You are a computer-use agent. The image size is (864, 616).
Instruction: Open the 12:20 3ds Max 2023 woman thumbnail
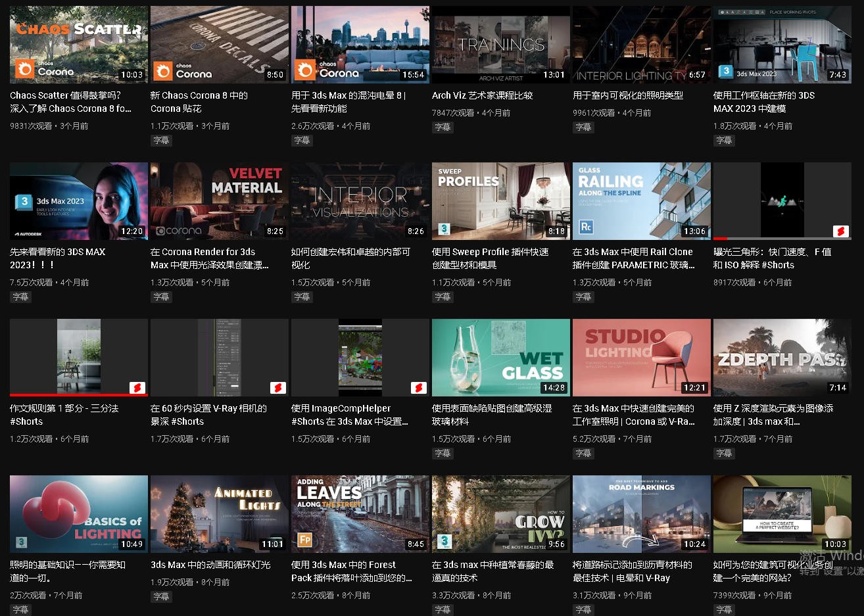pos(79,201)
